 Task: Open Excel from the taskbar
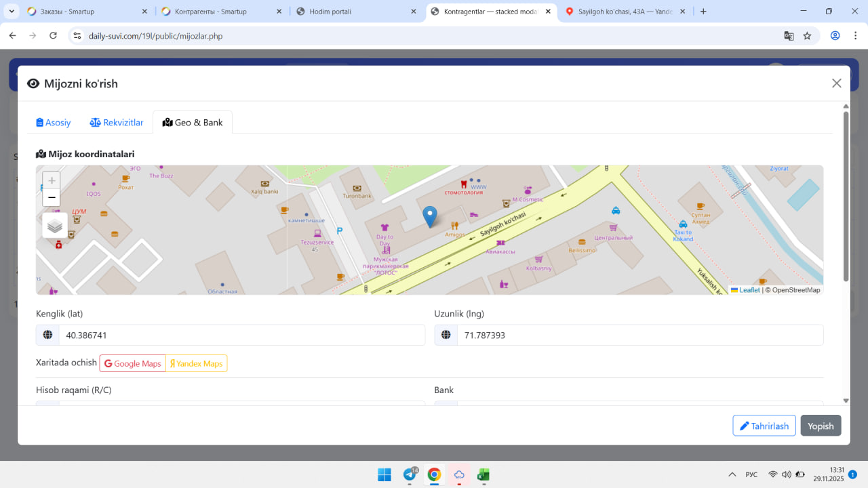(x=484, y=474)
